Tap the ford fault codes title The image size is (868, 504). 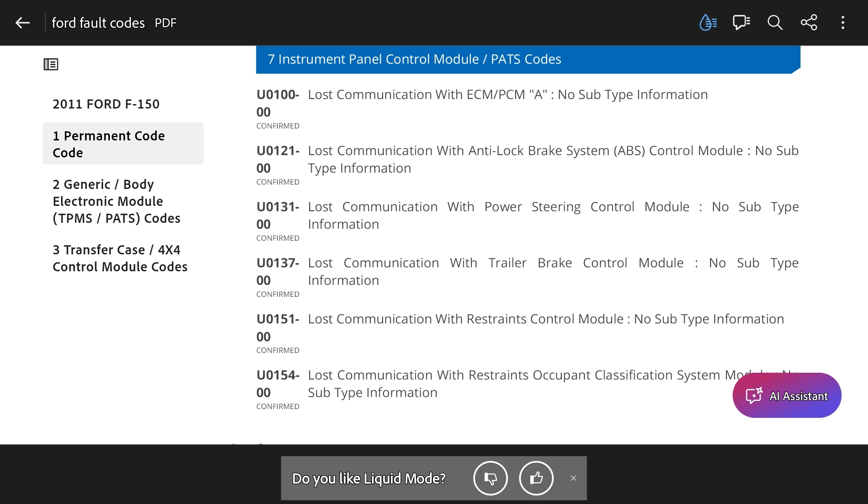point(98,23)
